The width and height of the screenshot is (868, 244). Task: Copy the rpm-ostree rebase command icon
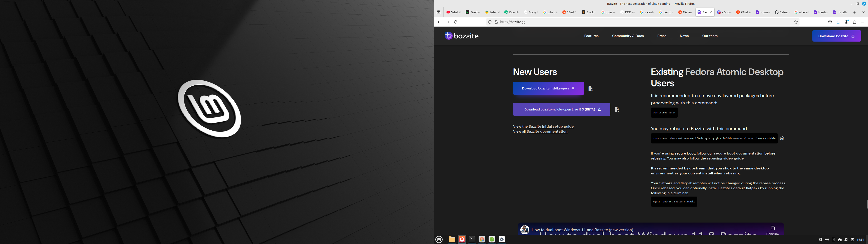coord(782,138)
